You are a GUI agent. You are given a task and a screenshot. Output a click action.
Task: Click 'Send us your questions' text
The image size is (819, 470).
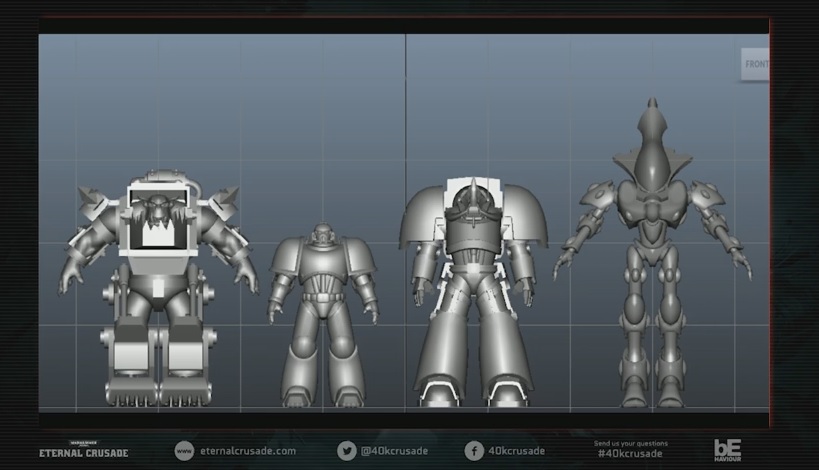[x=630, y=443]
